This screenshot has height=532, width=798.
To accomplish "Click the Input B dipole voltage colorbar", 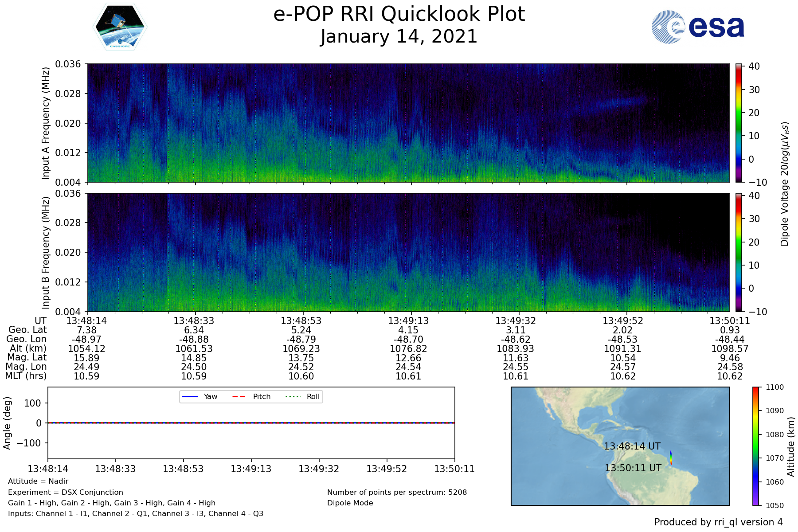I will (x=739, y=252).
